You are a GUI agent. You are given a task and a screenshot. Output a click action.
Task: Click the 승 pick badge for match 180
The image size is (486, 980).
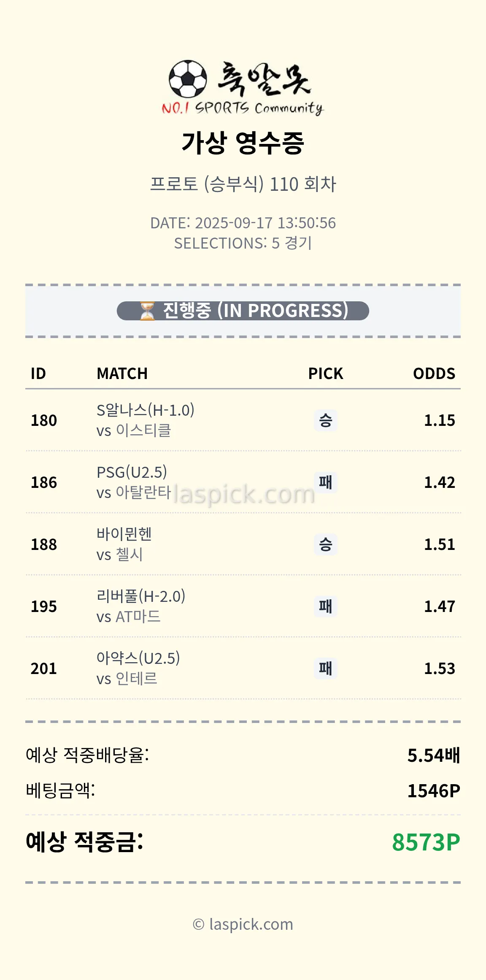tap(325, 420)
